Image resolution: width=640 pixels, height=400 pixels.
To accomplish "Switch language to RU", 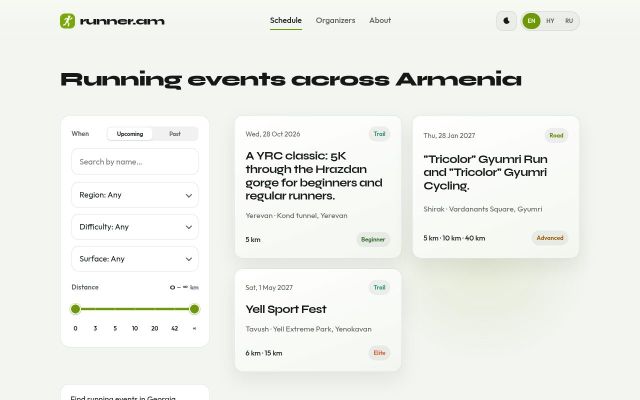I will click(x=569, y=21).
